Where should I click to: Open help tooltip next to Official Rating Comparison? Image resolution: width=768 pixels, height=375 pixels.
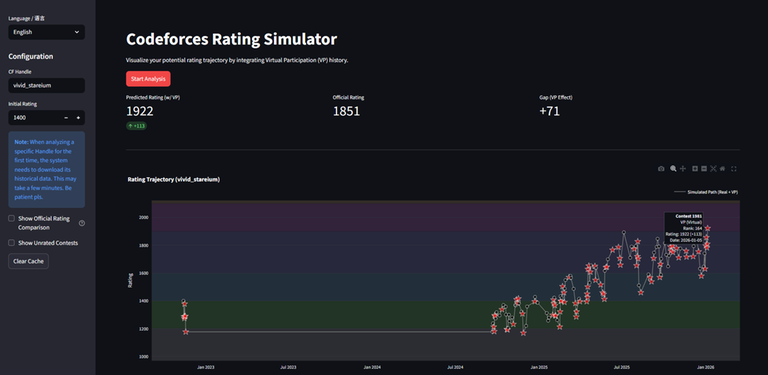click(82, 223)
